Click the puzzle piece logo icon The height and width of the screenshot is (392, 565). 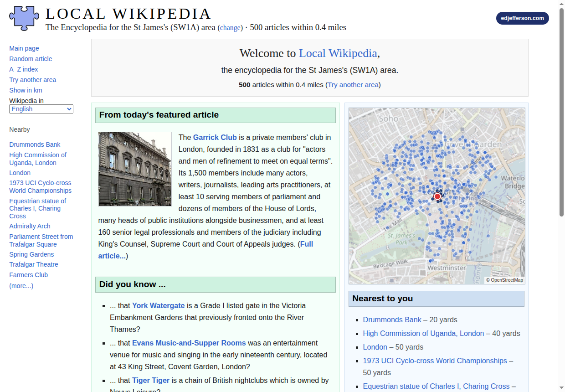pyautogui.click(x=24, y=18)
